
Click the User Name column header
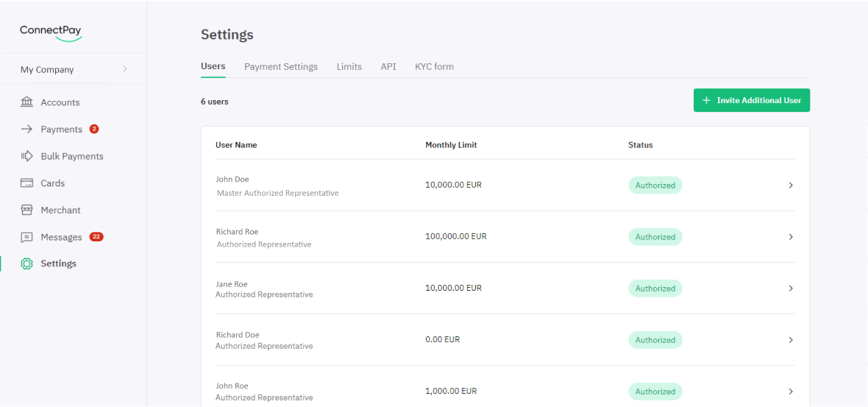click(x=236, y=145)
